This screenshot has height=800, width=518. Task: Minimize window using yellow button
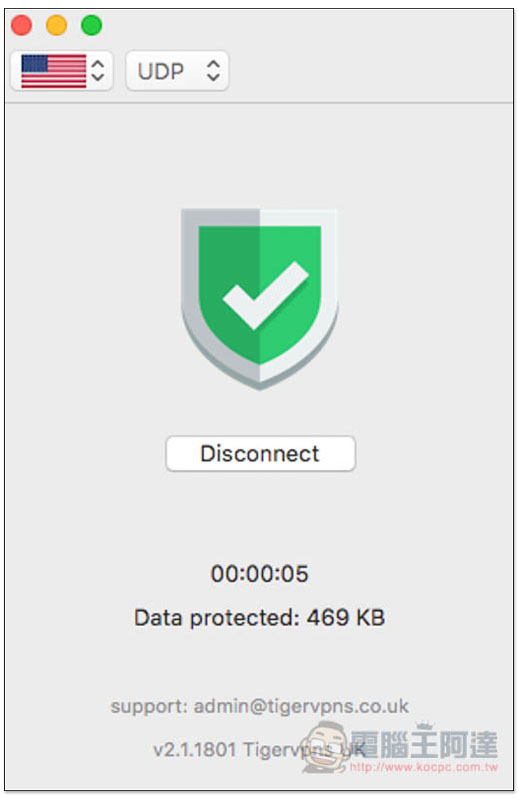pos(56,25)
